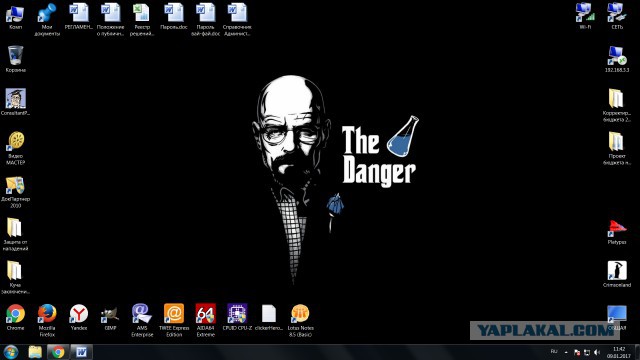The image size is (640, 360).
Task: Open the Проект бюджета folder
Action: point(617,148)
